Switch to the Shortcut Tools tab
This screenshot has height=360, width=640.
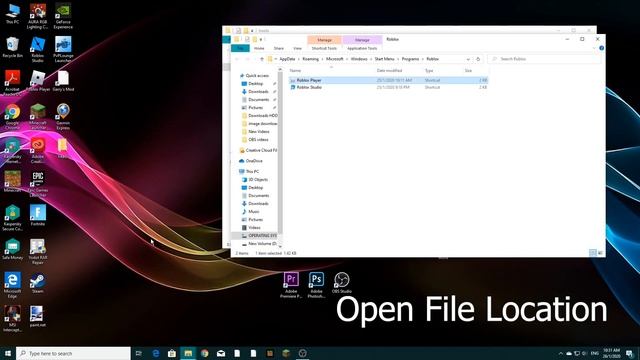(x=324, y=48)
